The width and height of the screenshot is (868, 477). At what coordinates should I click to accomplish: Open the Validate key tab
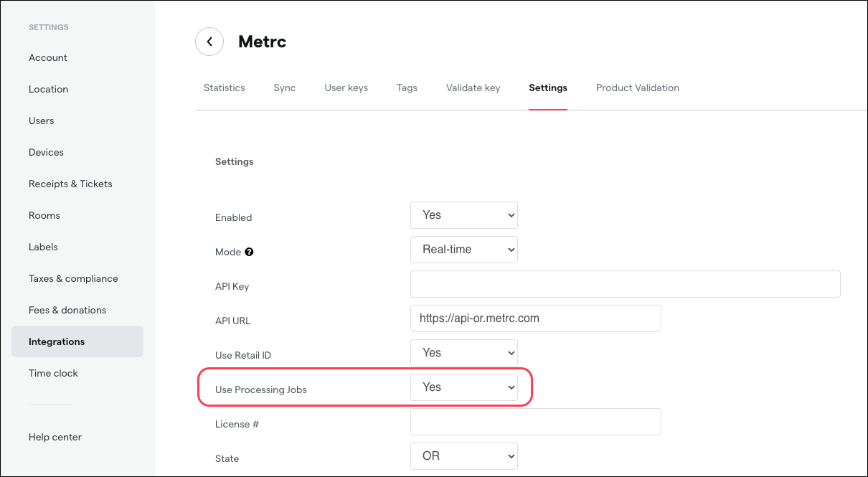[x=473, y=88]
